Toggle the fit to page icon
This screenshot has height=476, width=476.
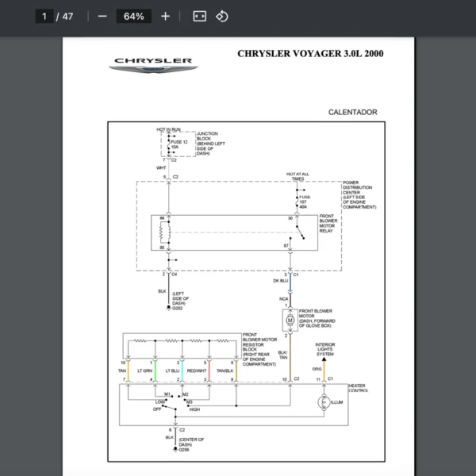pyautogui.click(x=199, y=16)
